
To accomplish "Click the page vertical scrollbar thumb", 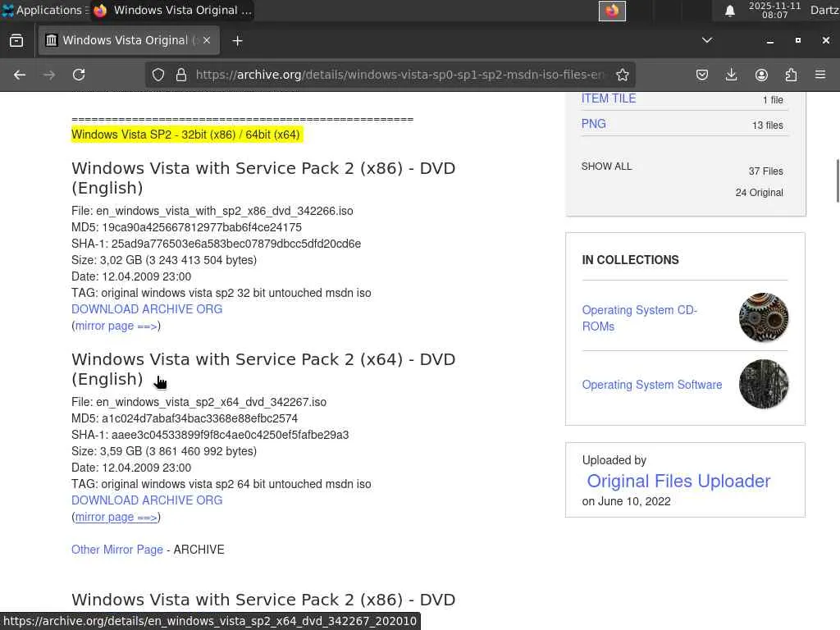I will point(838,181).
